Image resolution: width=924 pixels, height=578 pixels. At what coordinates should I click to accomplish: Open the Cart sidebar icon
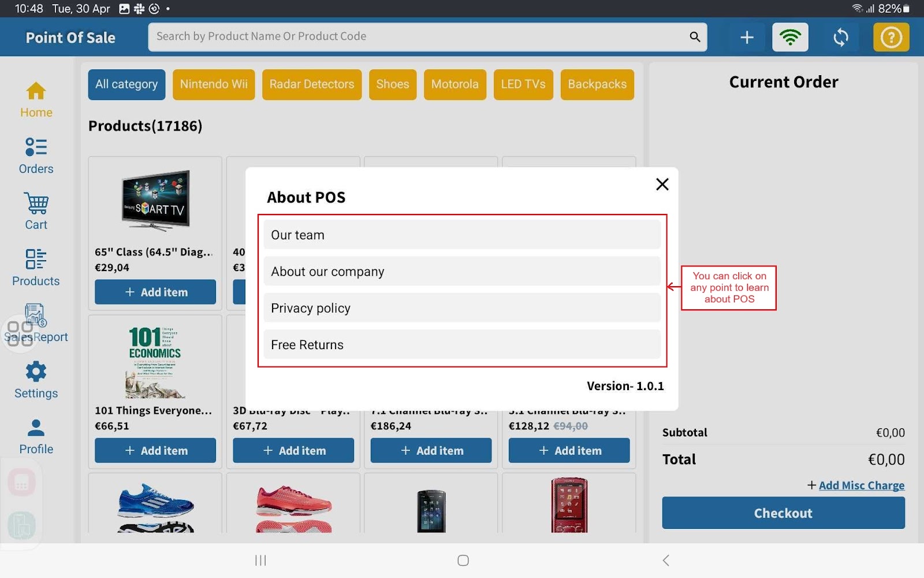pyautogui.click(x=36, y=212)
